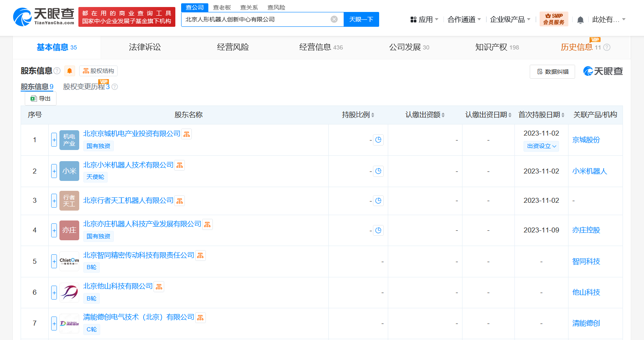Click the TianYanCha logo
The image size is (644, 340).
44,17
